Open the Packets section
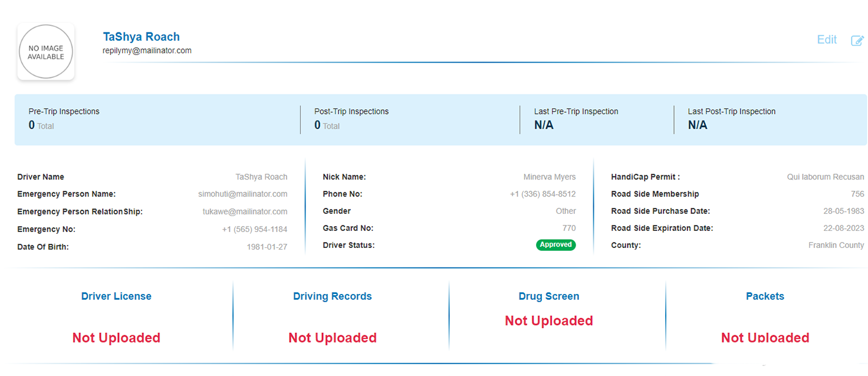868x376 pixels. coord(765,296)
